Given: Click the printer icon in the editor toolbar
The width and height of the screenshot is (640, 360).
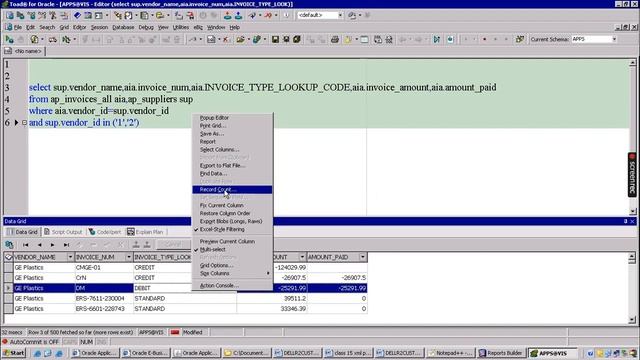Looking at the screenshot, I should tap(335, 39).
